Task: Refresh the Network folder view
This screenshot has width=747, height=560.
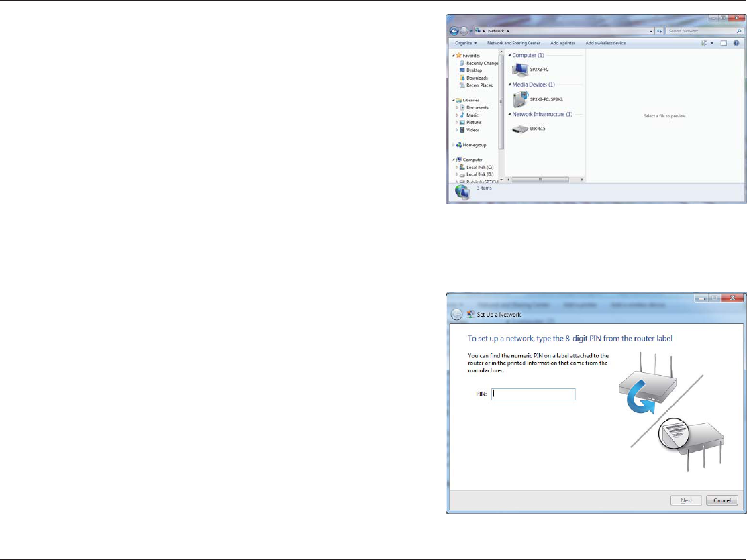Action: point(660,31)
